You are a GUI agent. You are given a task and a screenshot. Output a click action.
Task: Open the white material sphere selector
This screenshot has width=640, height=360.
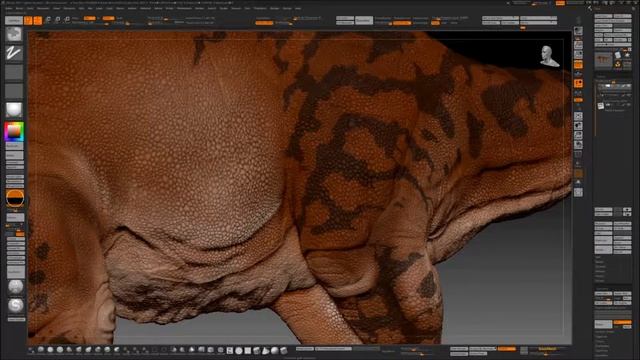point(14,109)
